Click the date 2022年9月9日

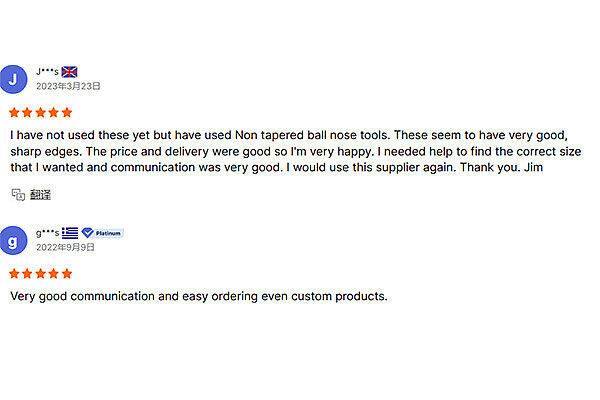66,247
